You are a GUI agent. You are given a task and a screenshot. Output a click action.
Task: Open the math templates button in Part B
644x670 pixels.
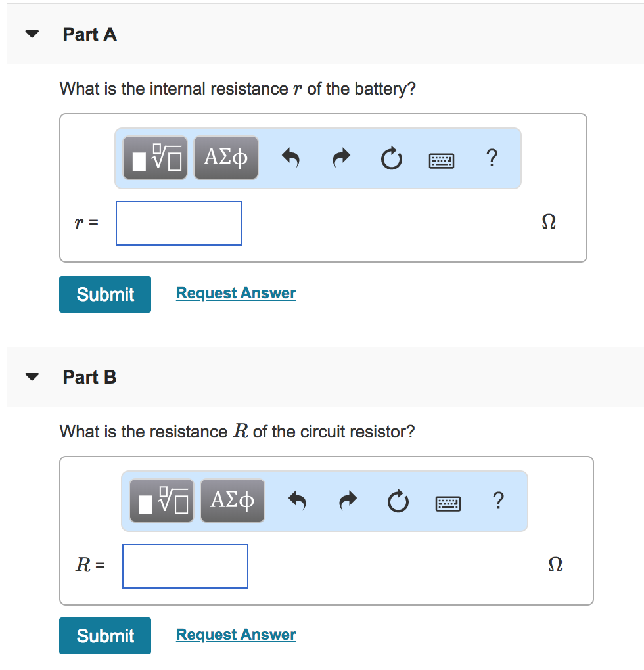click(x=162, y=501)
